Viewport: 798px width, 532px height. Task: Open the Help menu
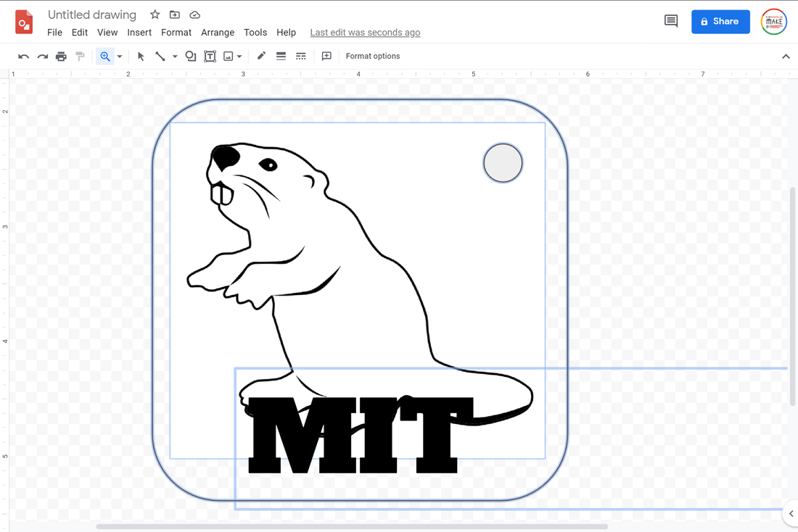(286, 33)
